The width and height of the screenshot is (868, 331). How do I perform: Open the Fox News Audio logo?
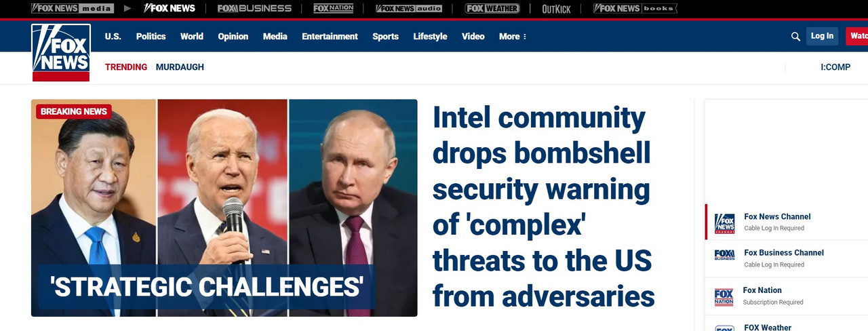point(409,9)
